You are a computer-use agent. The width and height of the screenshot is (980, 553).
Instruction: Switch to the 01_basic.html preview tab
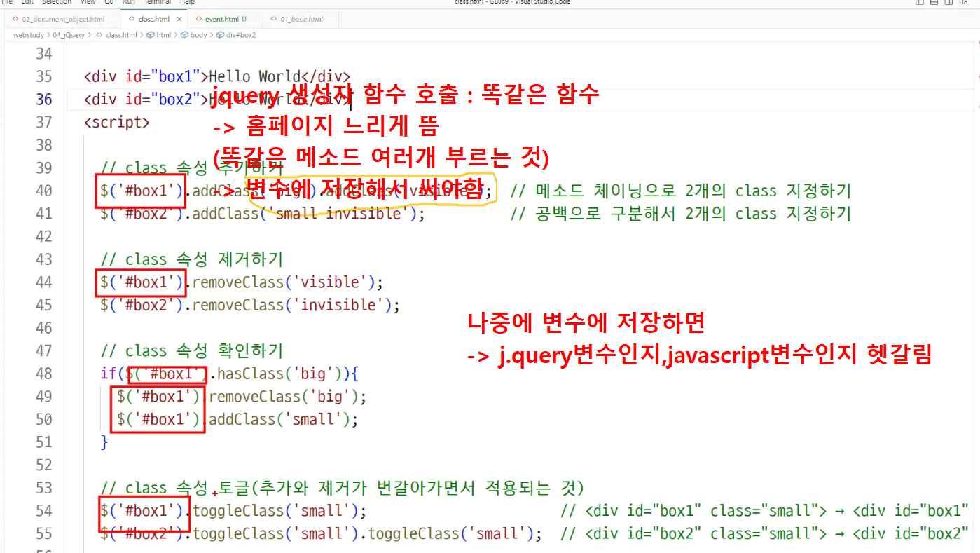pos(301,19)
